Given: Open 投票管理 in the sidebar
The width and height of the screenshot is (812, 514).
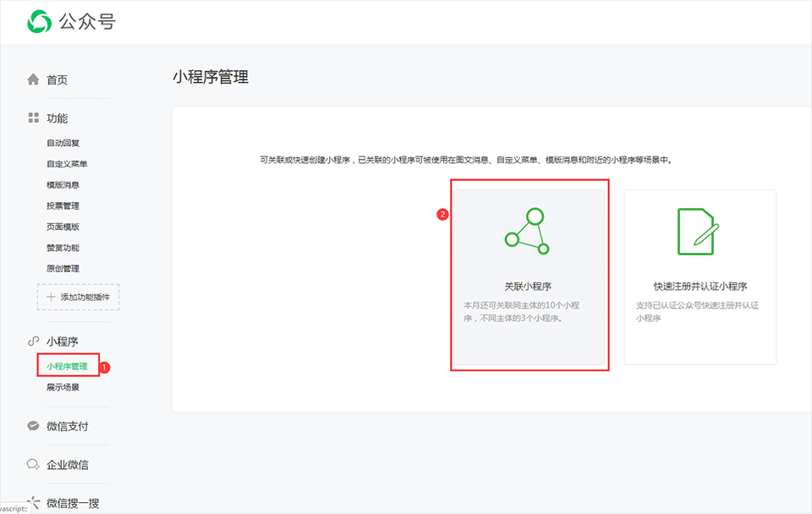Looking at the screenshot, I should [63, 205].
